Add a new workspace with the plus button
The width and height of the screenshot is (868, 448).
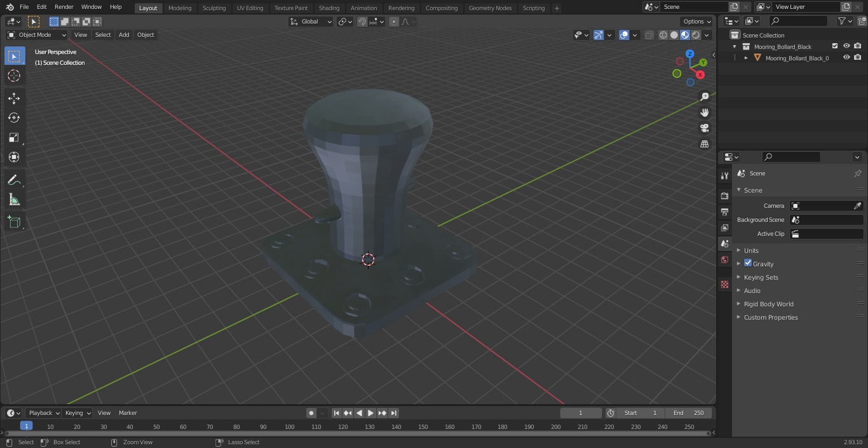coord(557,8)
